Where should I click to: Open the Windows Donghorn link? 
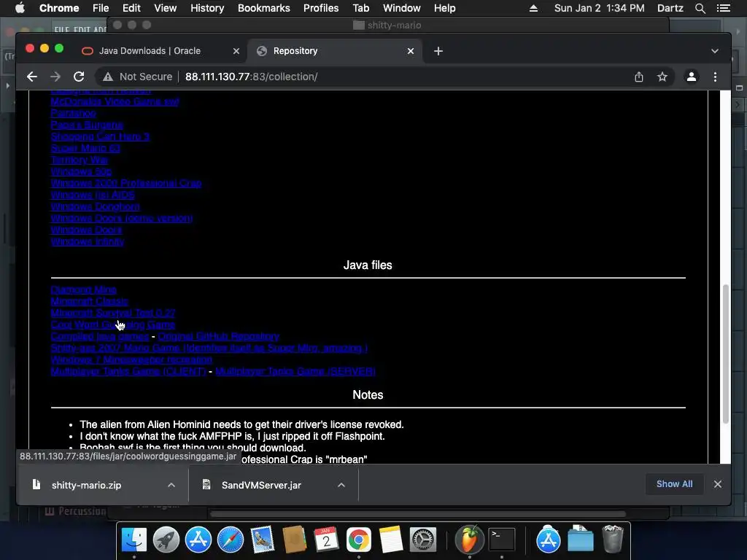[x=96, y=206]
